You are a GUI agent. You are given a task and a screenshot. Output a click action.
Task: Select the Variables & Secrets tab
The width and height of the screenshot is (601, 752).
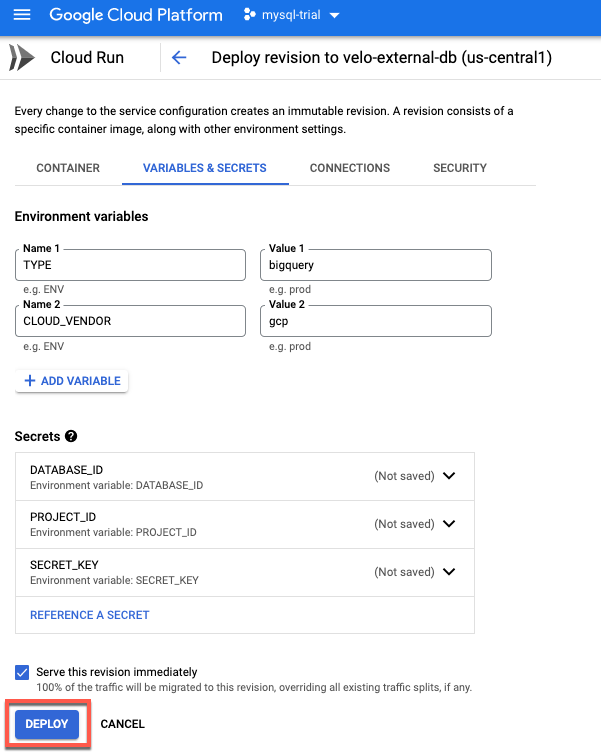pyautogui.click(x=205, y=168)
